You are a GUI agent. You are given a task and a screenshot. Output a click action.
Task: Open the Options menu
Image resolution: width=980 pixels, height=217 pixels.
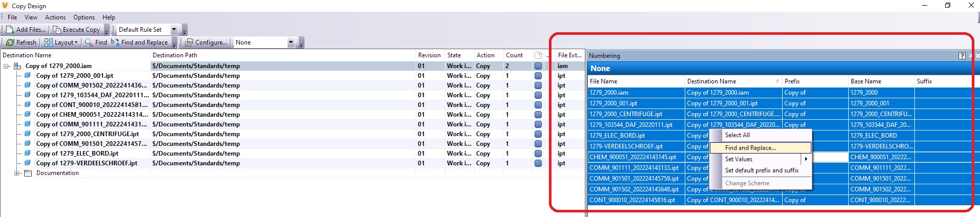click(x=84, y=17)
